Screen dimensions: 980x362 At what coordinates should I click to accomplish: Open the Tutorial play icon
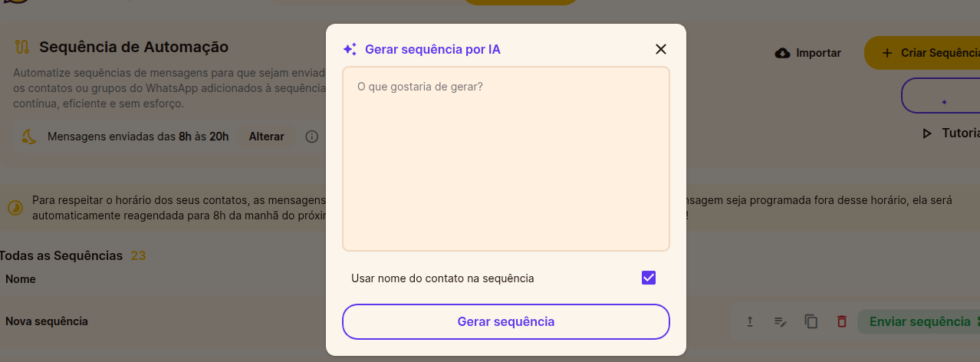(x=927, y=133)
